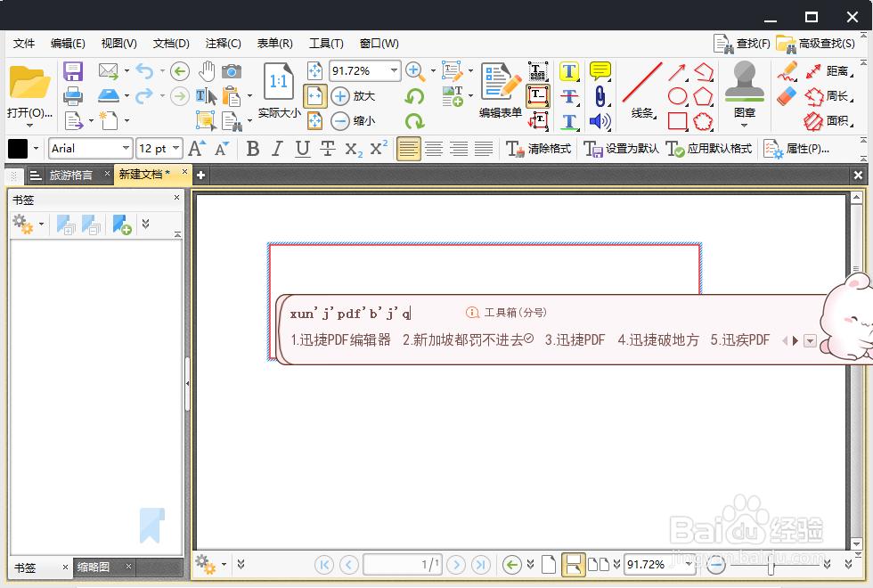Viewport: 873px width, 588px height.
Task: Rotate the page clockwise with bottom green arrow
Action: tap(414, 121)
